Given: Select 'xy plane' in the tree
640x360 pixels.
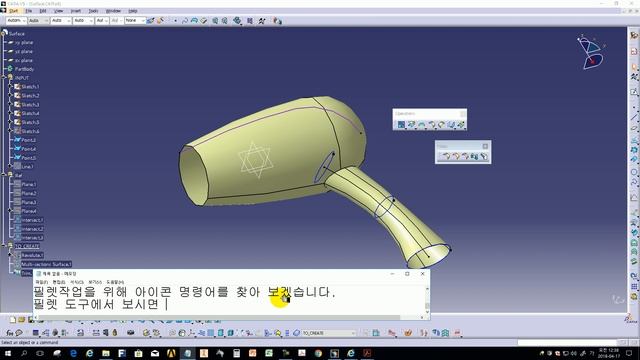Looking at the screenshot, I should (x=24, y=42).
